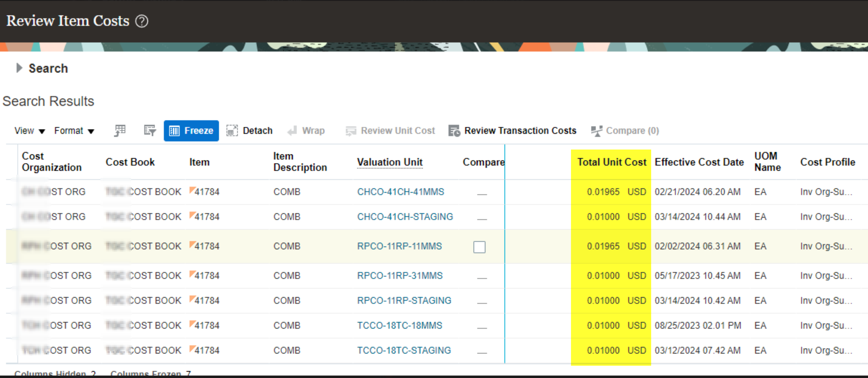
Task: Click the Total Unit Cost column header
Action: coord(611,162)
